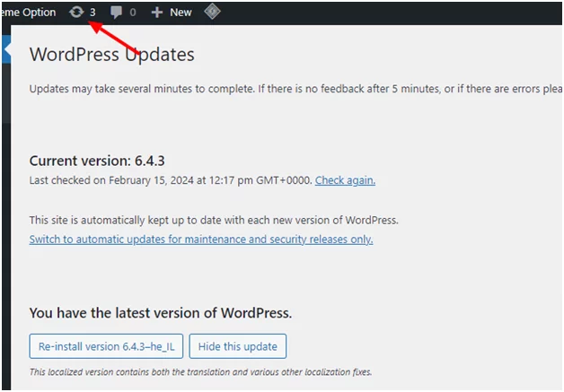This screenshot has width=564, height=392.
Task: Click the updates count 3
Action: click(x=93, y=13)
